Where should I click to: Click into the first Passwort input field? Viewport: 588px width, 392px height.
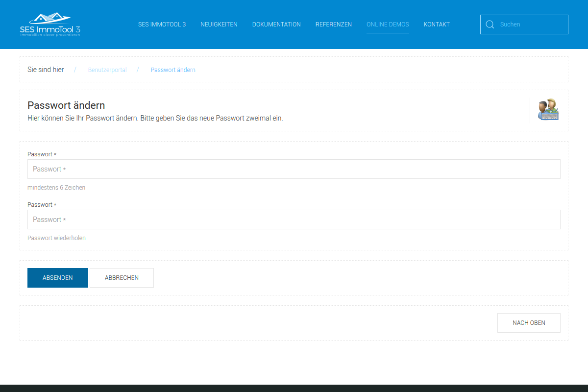(294, 169)
